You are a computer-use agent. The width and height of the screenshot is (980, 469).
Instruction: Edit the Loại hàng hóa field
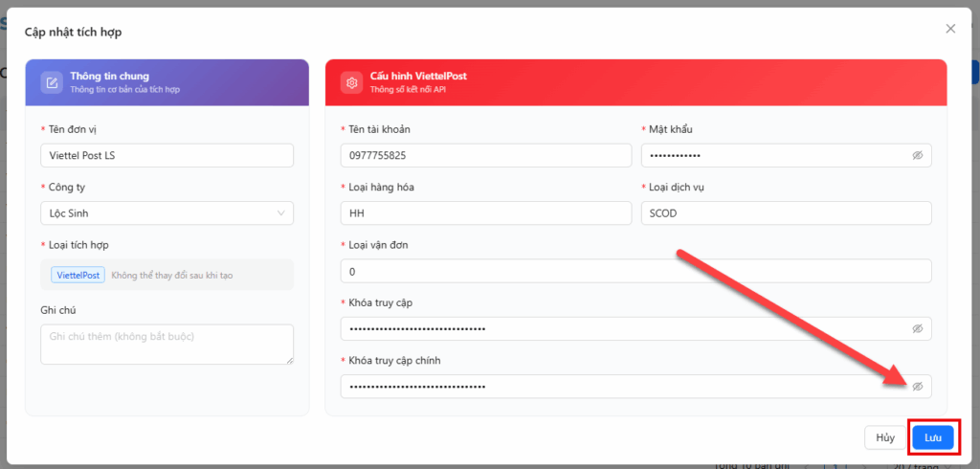tap(485, 213)
